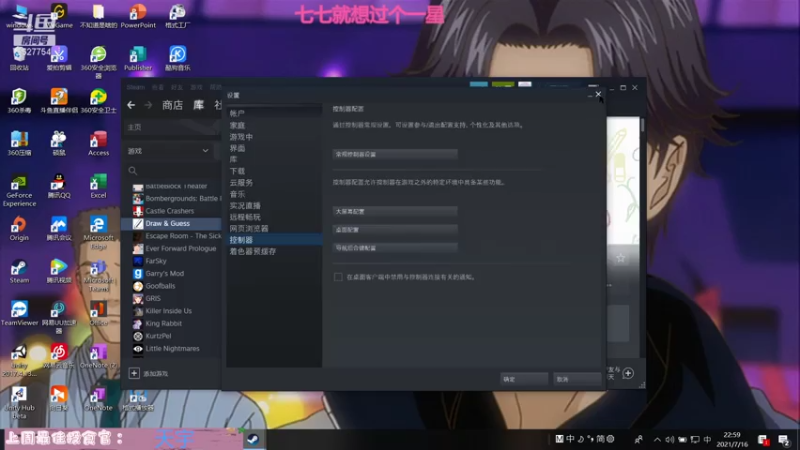Open desktop configuration (桌面配置) button
Screen dimensions: 800x450
point(395,230)
